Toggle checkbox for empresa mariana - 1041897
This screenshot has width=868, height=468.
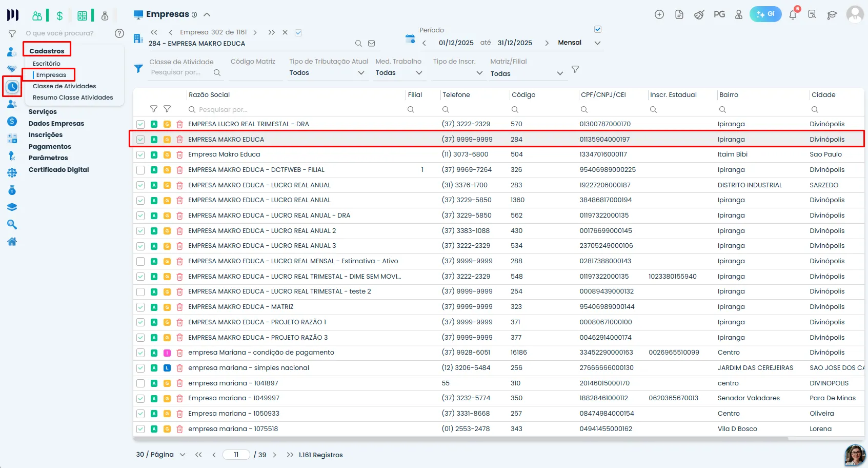coord(140,383)
